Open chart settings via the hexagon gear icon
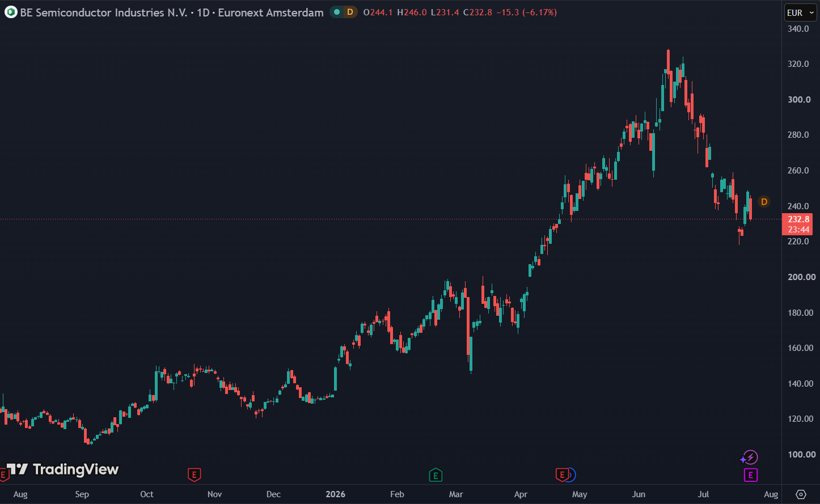Image resolution: width=820 pixels, height=504 pixels. pyautogui.click(x=801, y=494)
